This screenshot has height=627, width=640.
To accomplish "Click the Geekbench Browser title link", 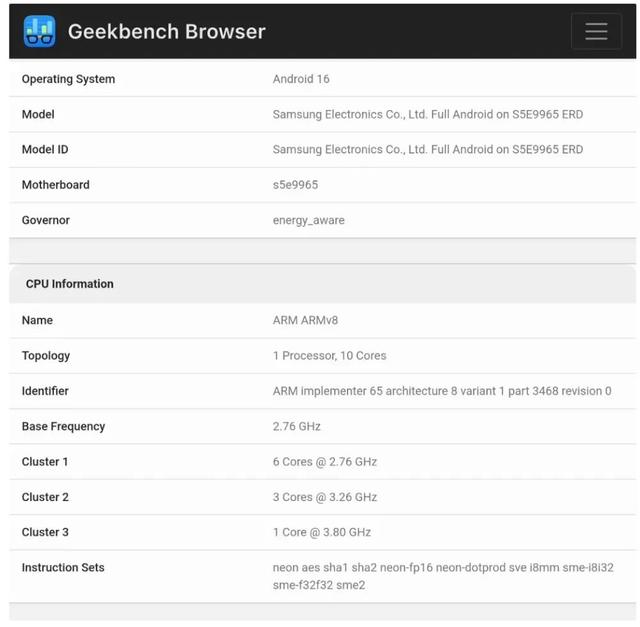I will click(166, 31).
